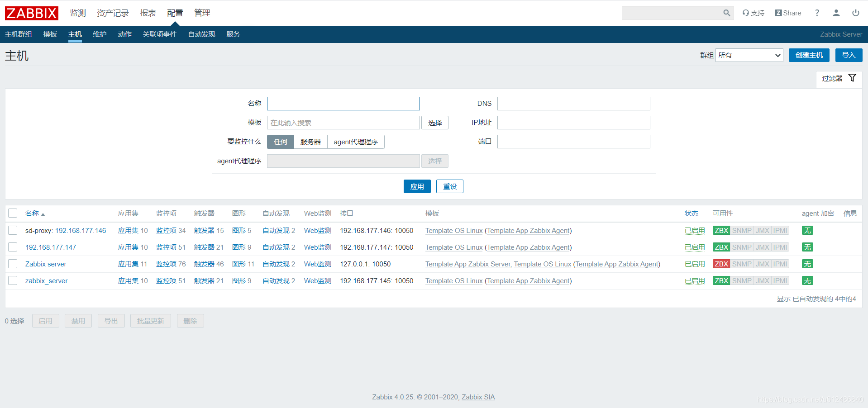
Task: Click the logout power icon
Action: [x=855, y=13]
